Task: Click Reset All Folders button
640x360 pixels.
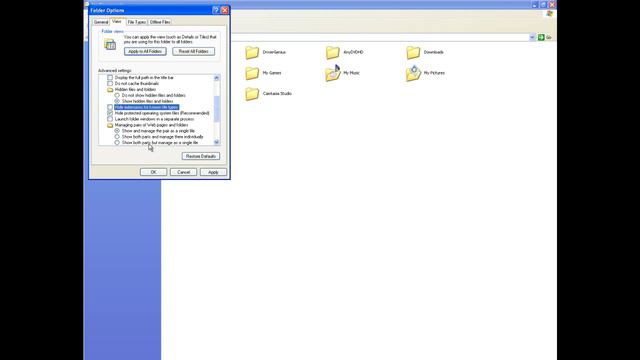Action: click(193, 51)
